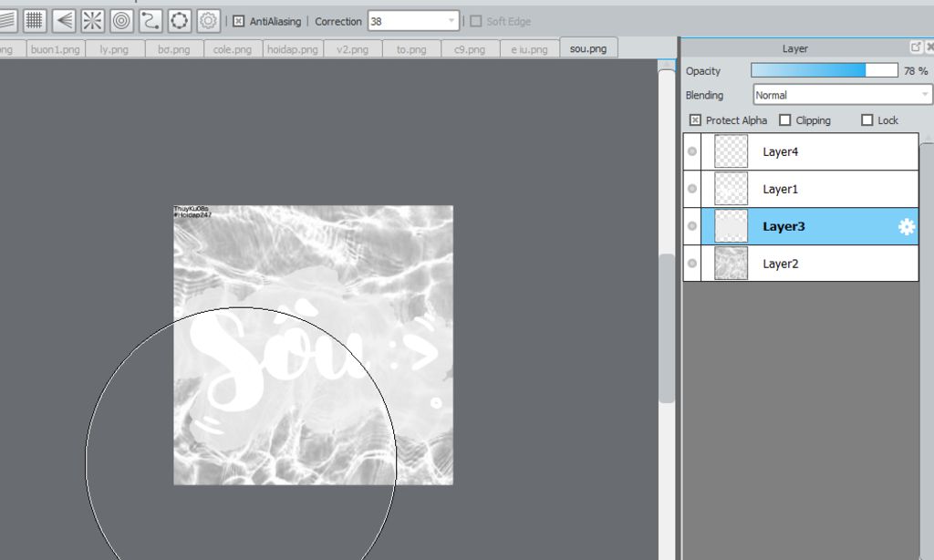Click the Layer1 thumbnail

click(731, 189)
